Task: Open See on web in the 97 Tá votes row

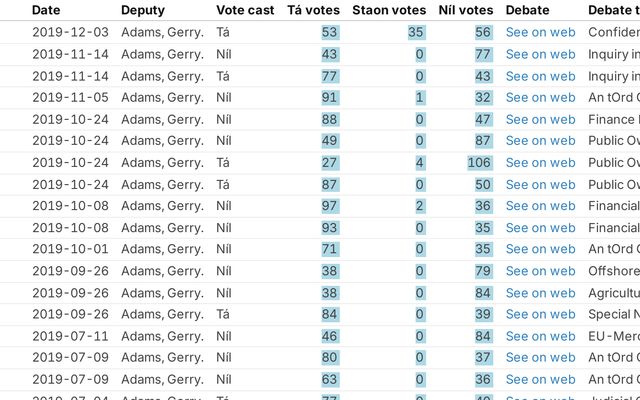Action: pyautogui.click(x=540, y=206)
